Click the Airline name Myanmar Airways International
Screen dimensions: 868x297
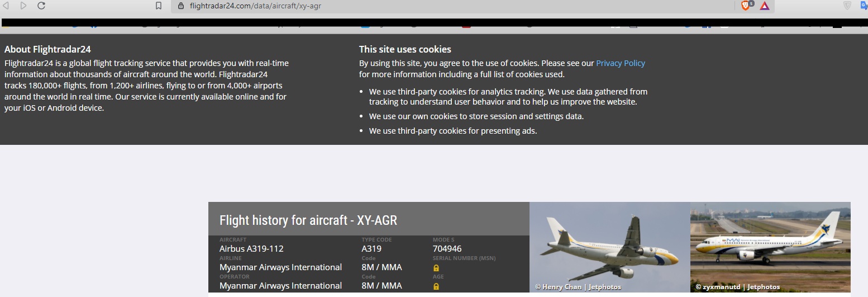pos(280,267)
